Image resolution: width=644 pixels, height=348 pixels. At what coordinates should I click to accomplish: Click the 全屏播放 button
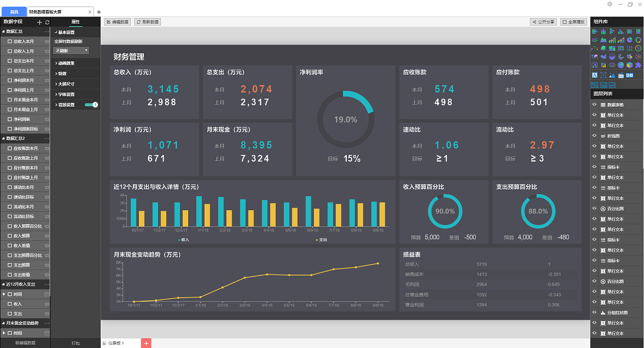(574, 22)
